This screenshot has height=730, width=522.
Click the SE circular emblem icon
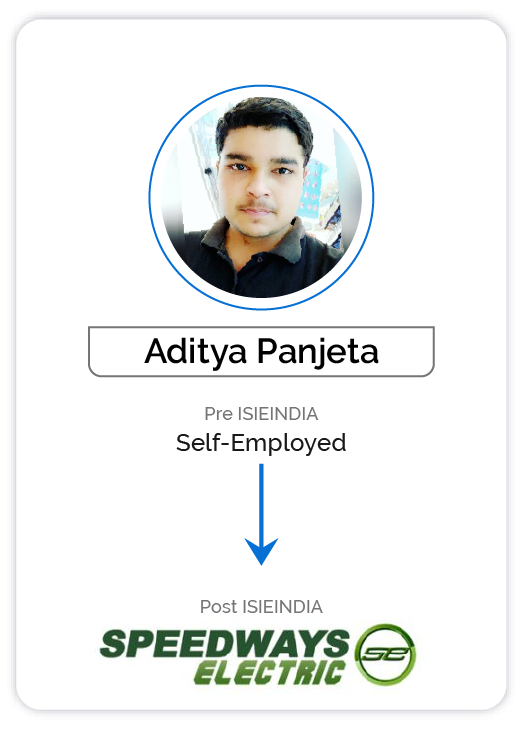[x=385, y=654]
